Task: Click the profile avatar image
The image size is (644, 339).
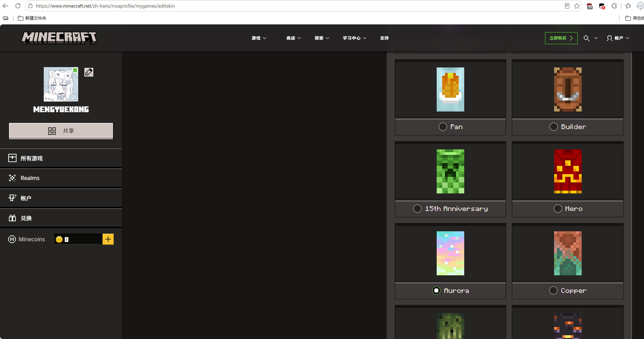Action: pos(61,84)
